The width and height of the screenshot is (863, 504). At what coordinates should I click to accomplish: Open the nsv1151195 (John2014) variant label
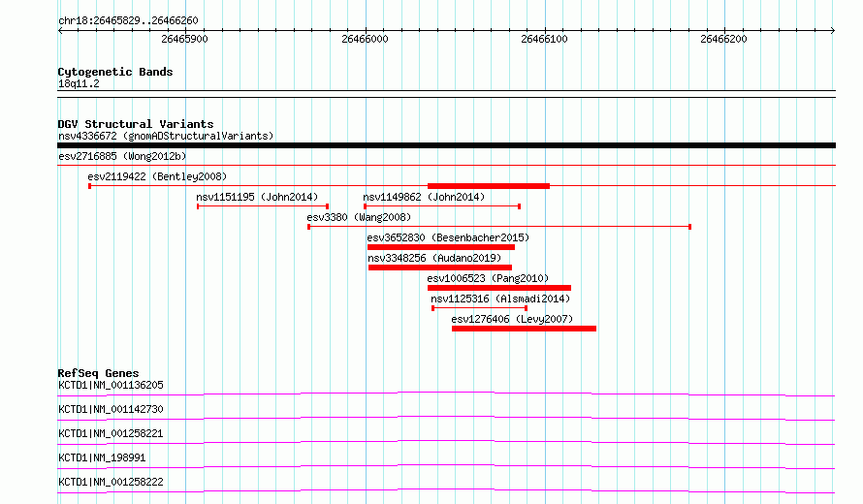coord(257,197)
